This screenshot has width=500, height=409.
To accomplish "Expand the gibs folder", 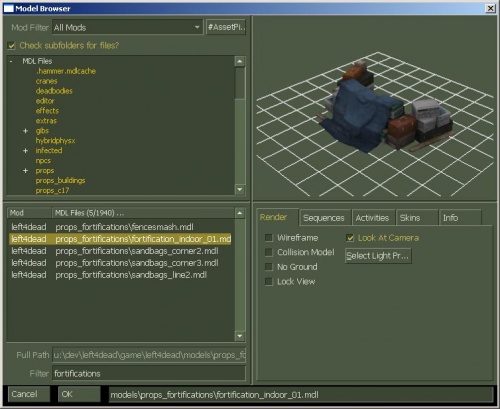I will tap(25, 131).
